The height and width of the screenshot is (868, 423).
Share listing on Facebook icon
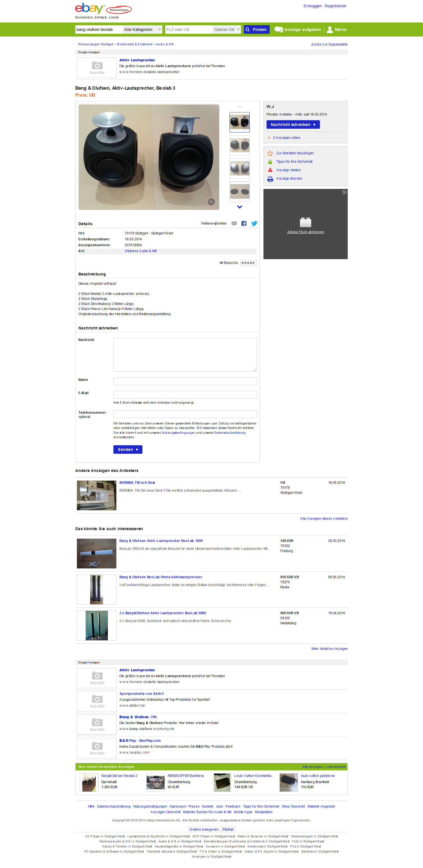pos(244,223)
